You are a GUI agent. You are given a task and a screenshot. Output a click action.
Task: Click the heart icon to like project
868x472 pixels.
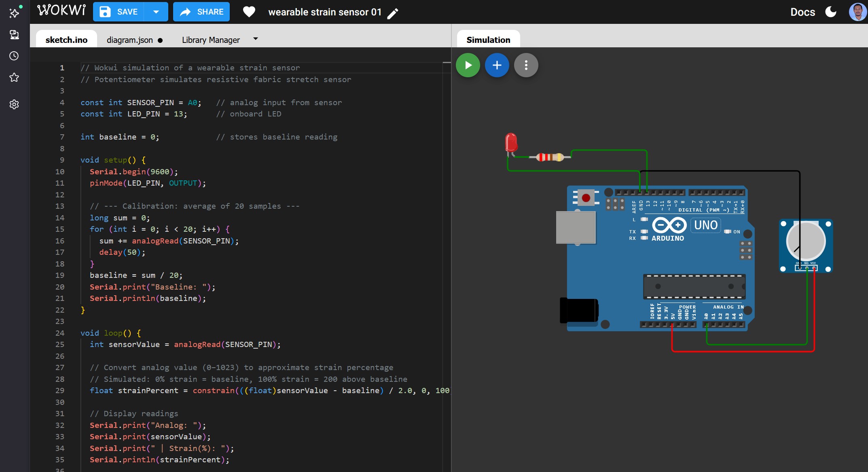coord(249,12)
